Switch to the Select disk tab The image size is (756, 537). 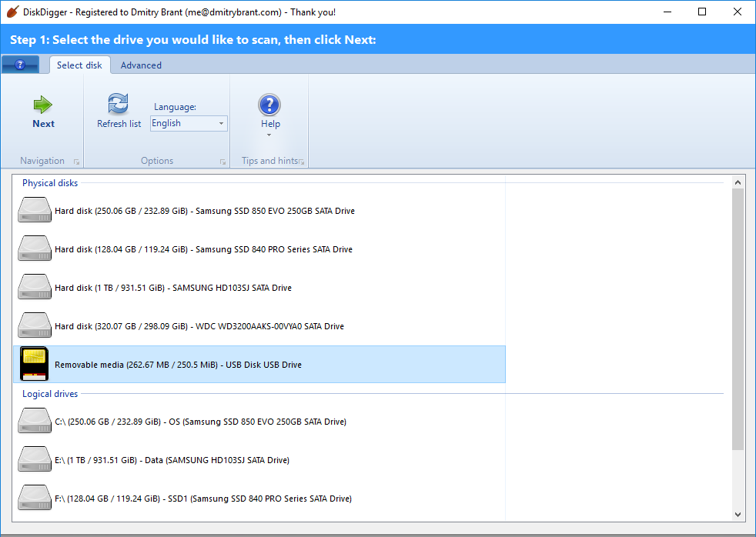(79, 65)
